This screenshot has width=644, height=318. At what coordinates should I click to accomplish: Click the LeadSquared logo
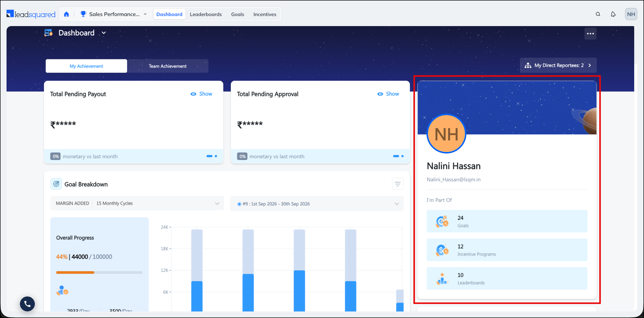(31, 14)
